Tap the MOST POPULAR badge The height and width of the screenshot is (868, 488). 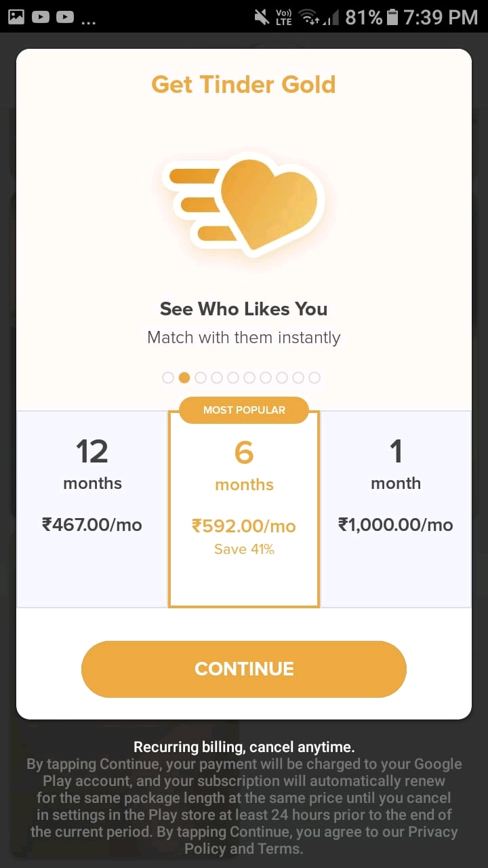coord(244,410)
